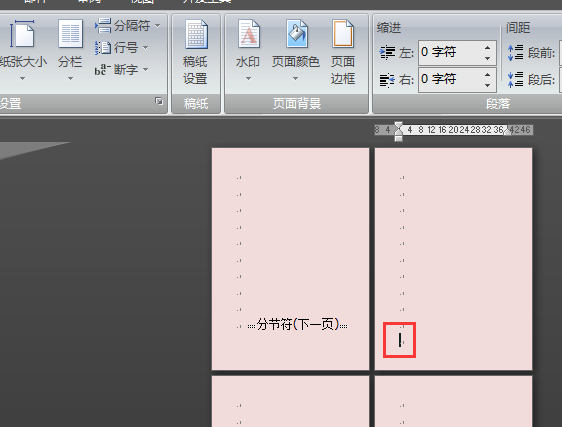Image resolution: width=562 pixels, height=427 pixels.
Task: Click the 缩进 indent heading
Action: pyautogui.click(x=389, y=28)
